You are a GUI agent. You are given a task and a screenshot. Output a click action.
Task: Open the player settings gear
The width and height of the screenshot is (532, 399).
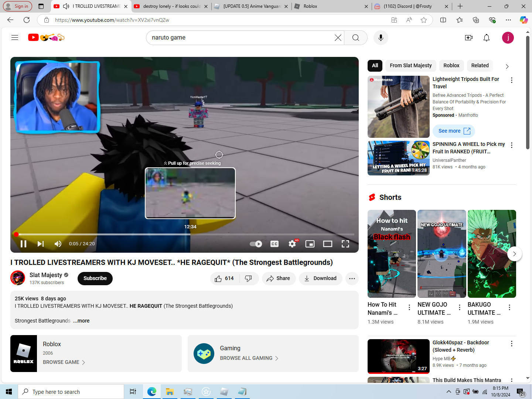coord(292,244)
